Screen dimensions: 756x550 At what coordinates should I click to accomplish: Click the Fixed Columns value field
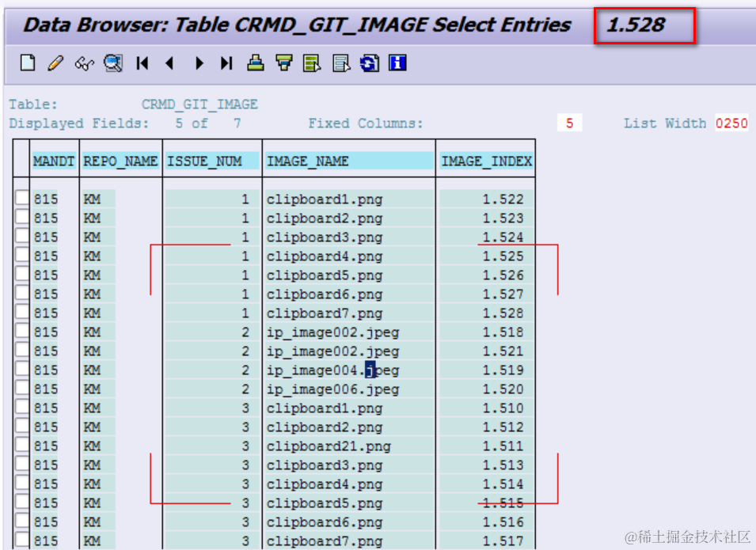pyautogui.click(x=569, y=123)
